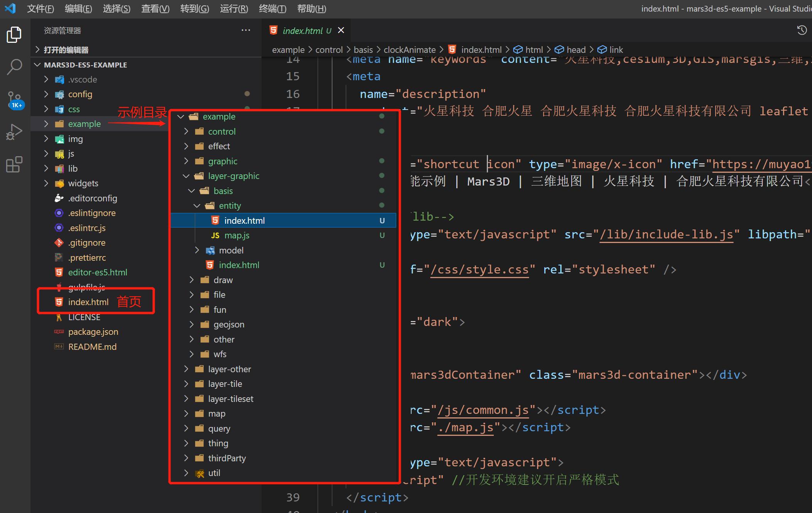812x513 pixels.
Task: Click the JS icon beside map.js
Action: [215, 235]
